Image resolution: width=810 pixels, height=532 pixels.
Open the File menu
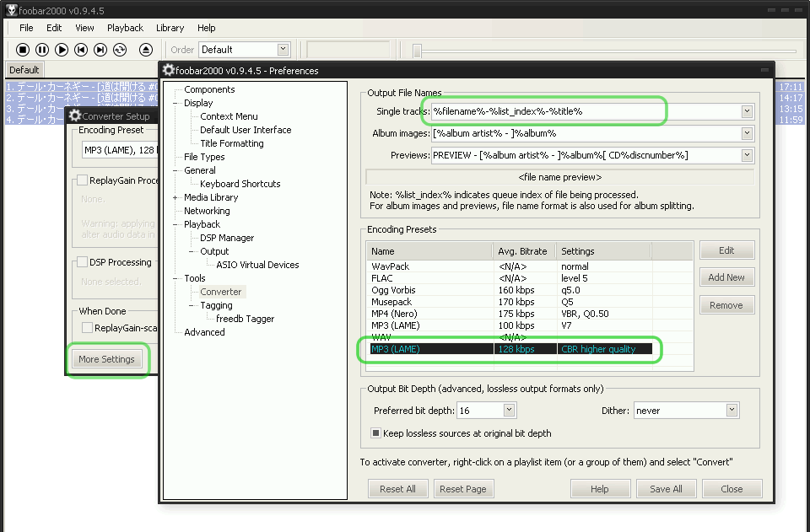click(x=26, y=28)
